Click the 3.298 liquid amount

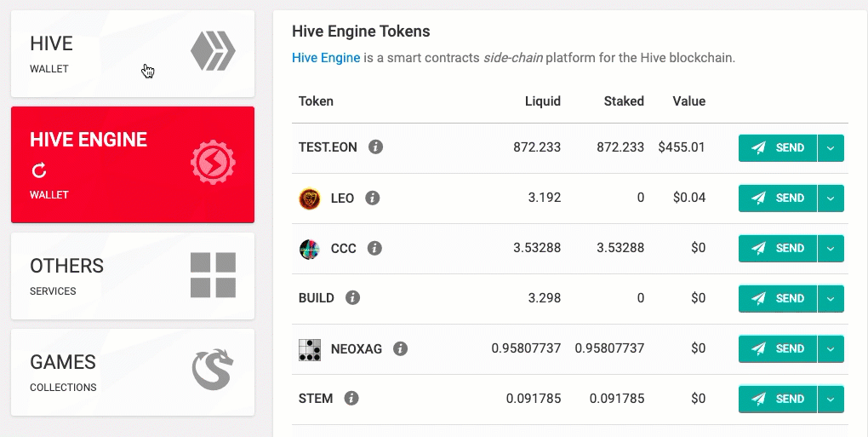coord(544,298)
